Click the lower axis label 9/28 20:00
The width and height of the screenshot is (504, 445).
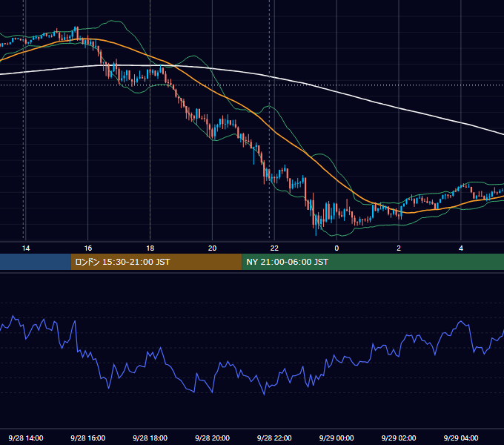point(212,438)
